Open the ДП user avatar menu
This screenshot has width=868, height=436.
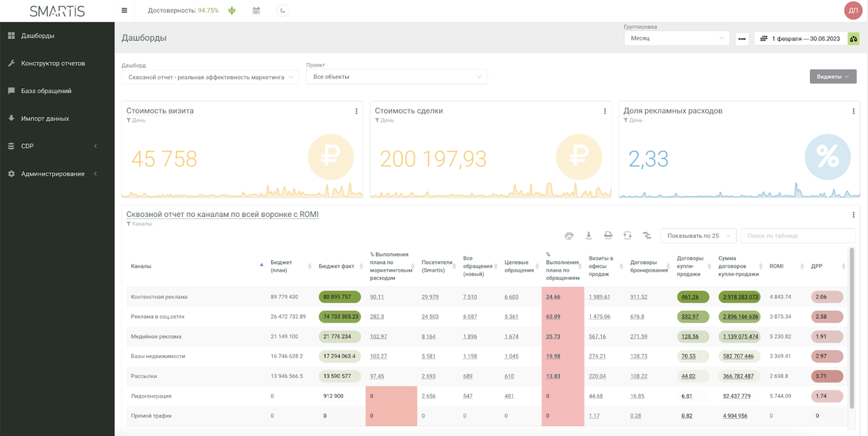coord(853,11)
